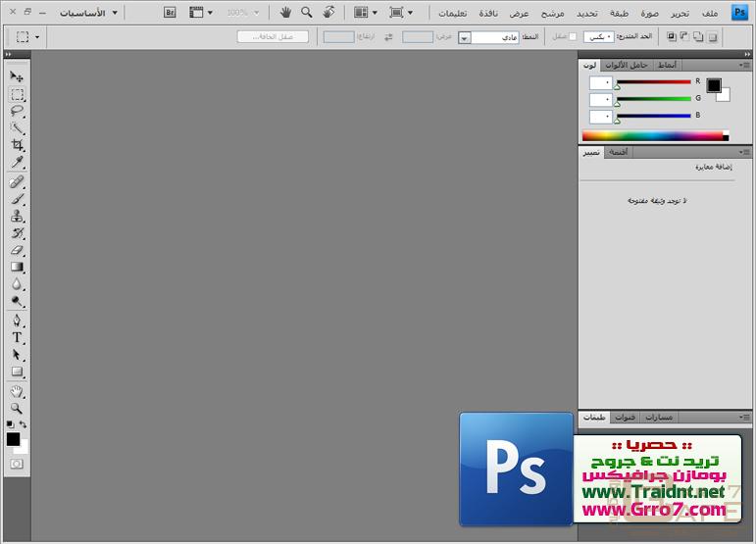756x544 pixels.
Task: Choose Subtract from Selection mode icon
Action: tap(684, 36)
